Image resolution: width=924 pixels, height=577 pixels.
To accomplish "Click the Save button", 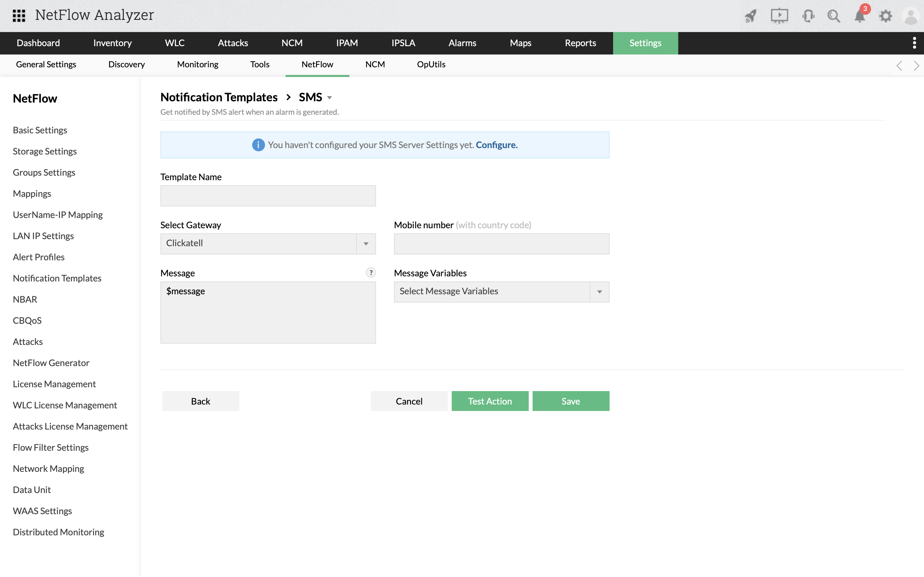I will click(x=570, y=401).
